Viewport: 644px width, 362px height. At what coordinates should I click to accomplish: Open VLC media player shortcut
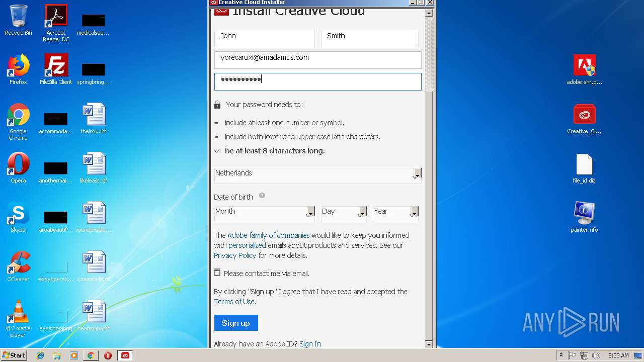pyautogui.click(x=18, y=319)
